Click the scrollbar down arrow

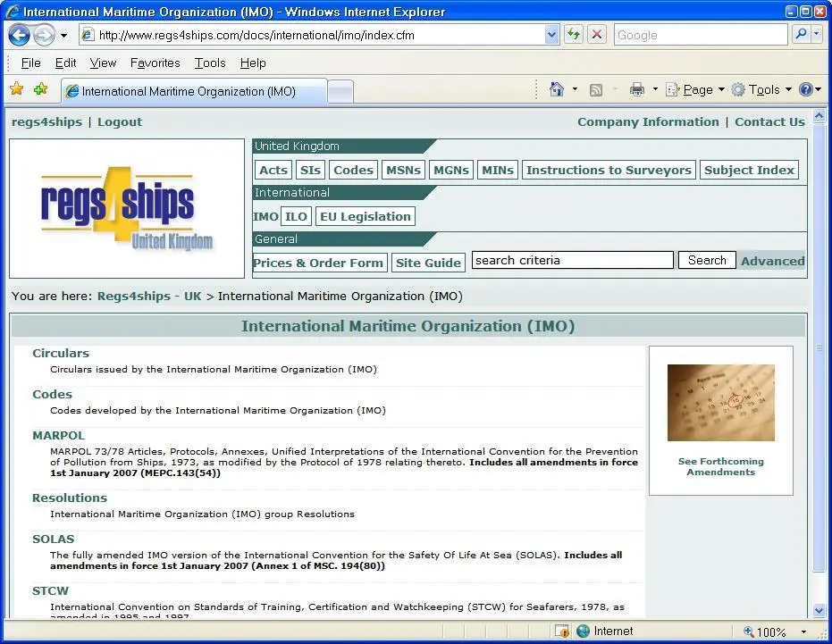click(x=819, y=610)
